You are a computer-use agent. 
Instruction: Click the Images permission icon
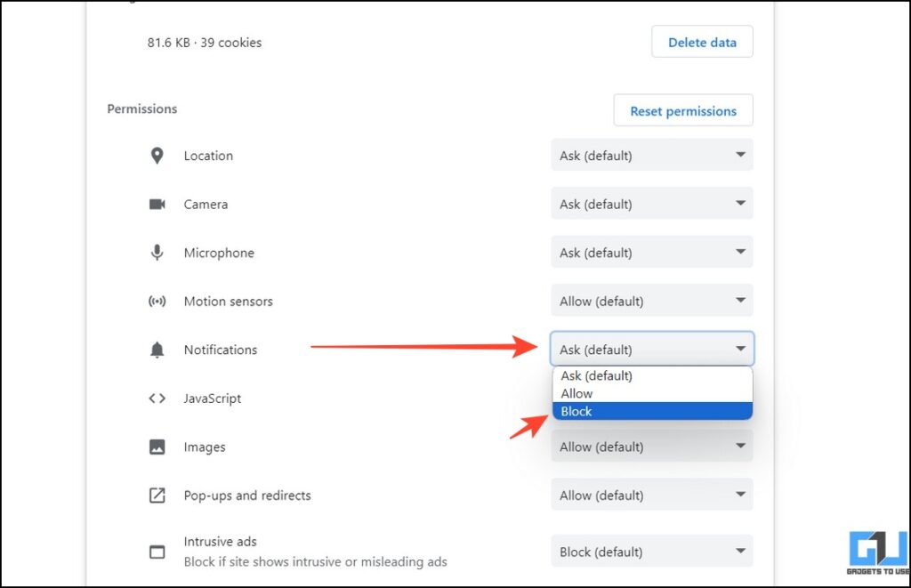click(x=157, y=446)
